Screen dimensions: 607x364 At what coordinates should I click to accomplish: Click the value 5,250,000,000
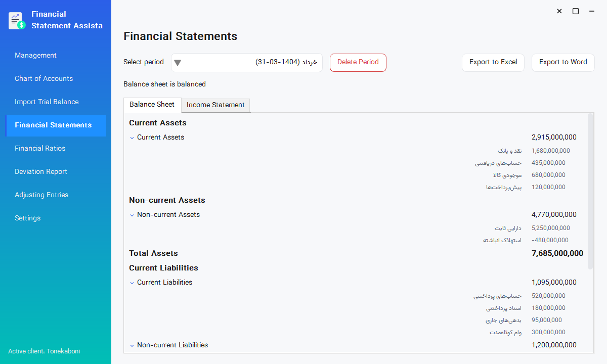[551, 228]
